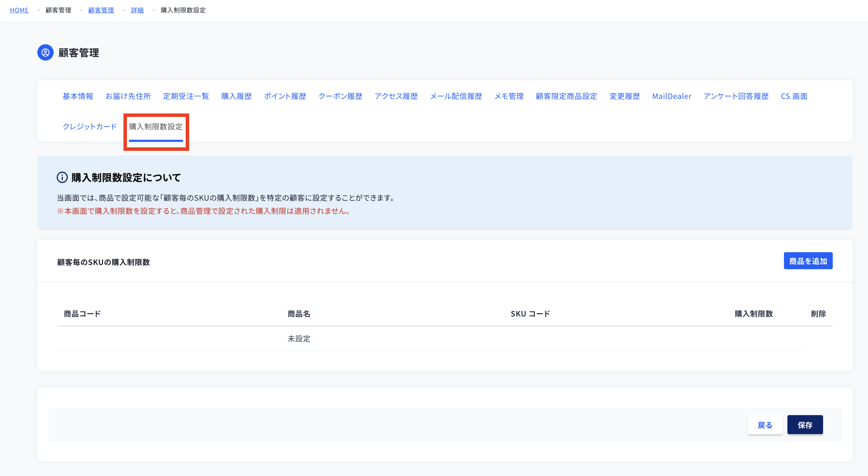Open the アンケート回答履歴 tab

pyautogui.click(x=736, y=96)
